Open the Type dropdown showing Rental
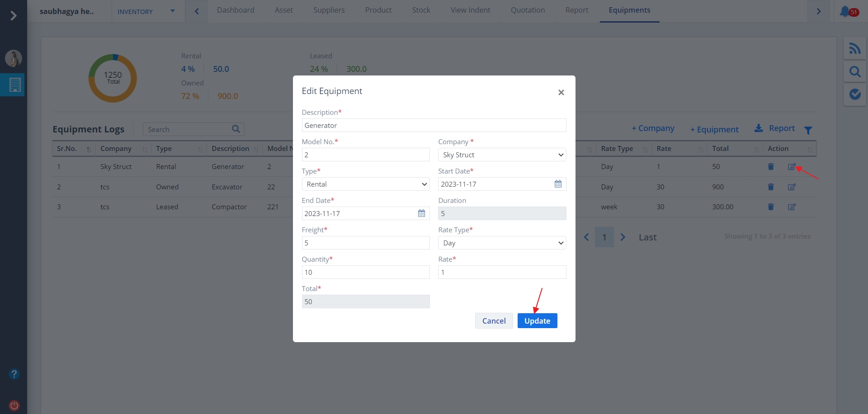Screen dimensions: 868x414 click(x=365, y=184)
